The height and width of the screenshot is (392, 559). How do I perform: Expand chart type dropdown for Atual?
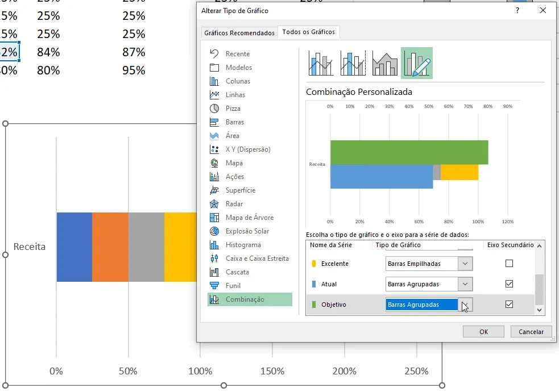[465, 284]
